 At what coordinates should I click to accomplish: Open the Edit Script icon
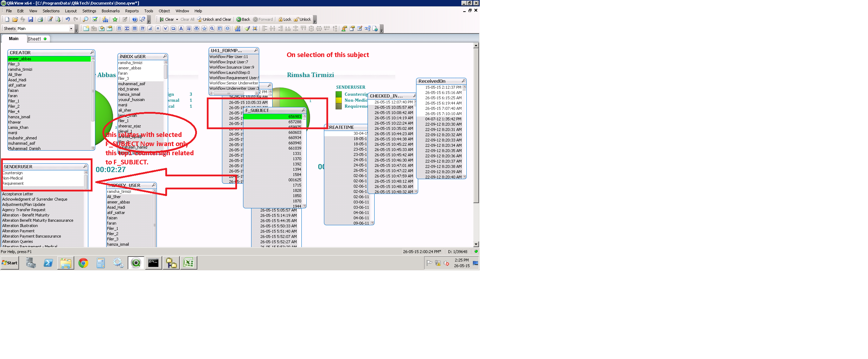tap(50, 19)
